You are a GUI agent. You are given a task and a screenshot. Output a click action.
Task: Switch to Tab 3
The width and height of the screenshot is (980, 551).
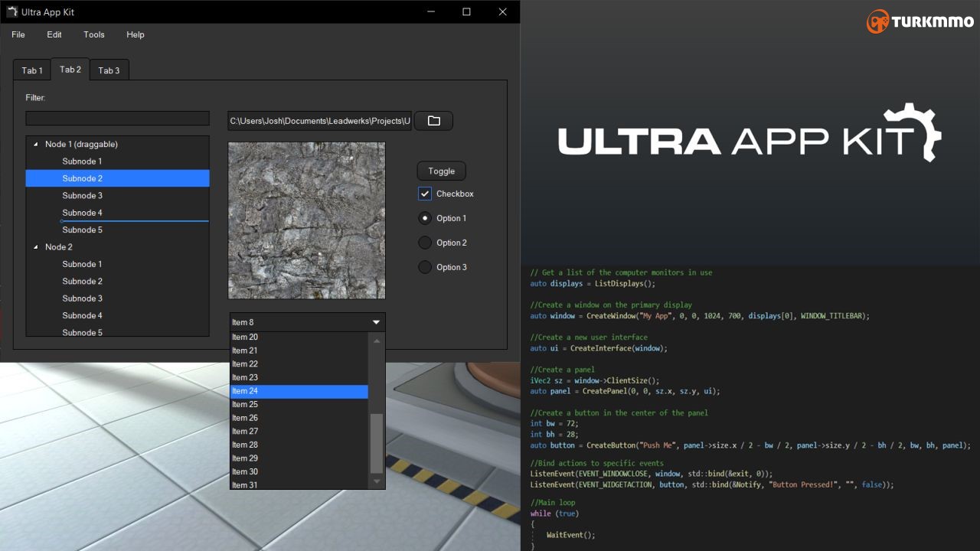pos(109,70)
